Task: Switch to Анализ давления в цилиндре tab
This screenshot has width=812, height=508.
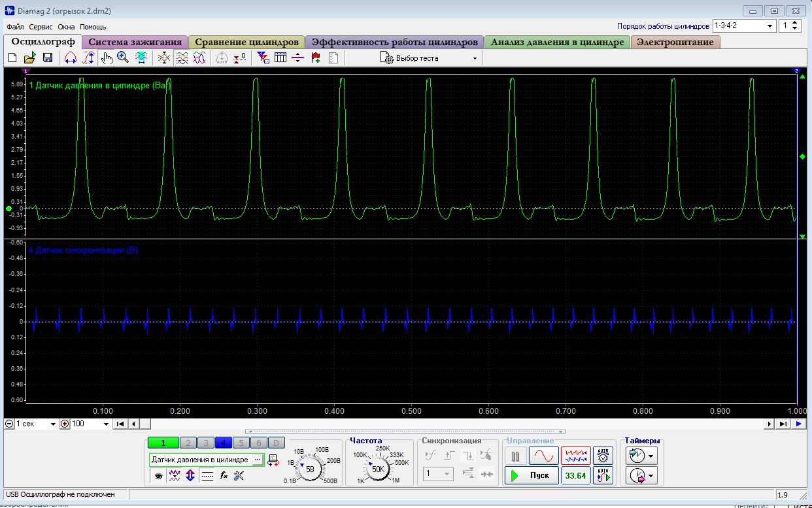Action: 557,42
